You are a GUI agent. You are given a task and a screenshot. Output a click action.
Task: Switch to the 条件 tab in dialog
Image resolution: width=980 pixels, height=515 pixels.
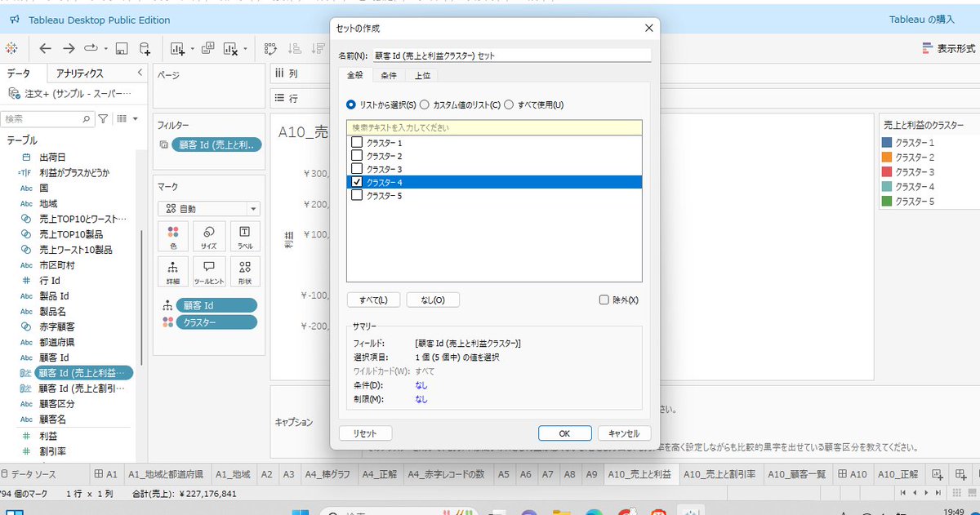point(389,75)
